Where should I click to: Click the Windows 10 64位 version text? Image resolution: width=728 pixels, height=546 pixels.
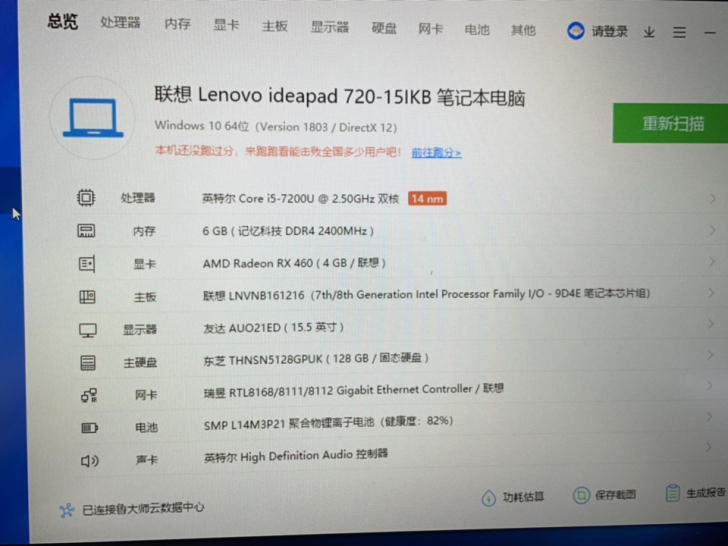276,126
